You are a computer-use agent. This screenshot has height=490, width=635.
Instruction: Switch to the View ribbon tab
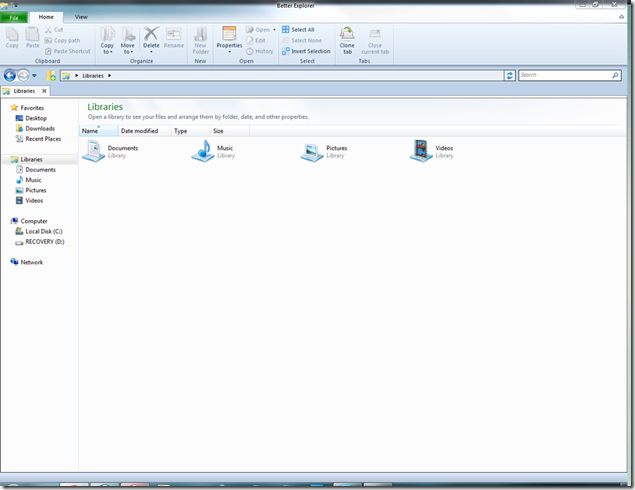point(81,17)
